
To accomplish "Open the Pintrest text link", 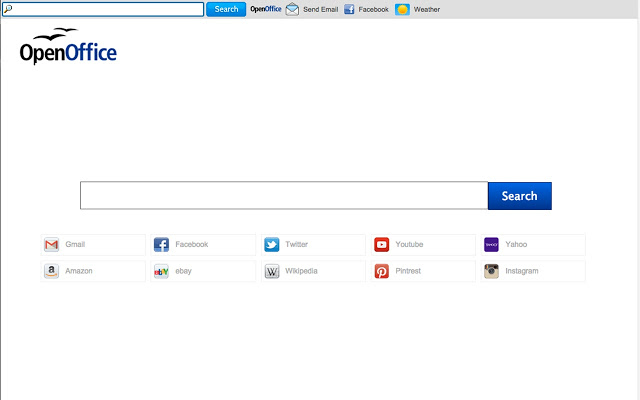I will [408, 271].
